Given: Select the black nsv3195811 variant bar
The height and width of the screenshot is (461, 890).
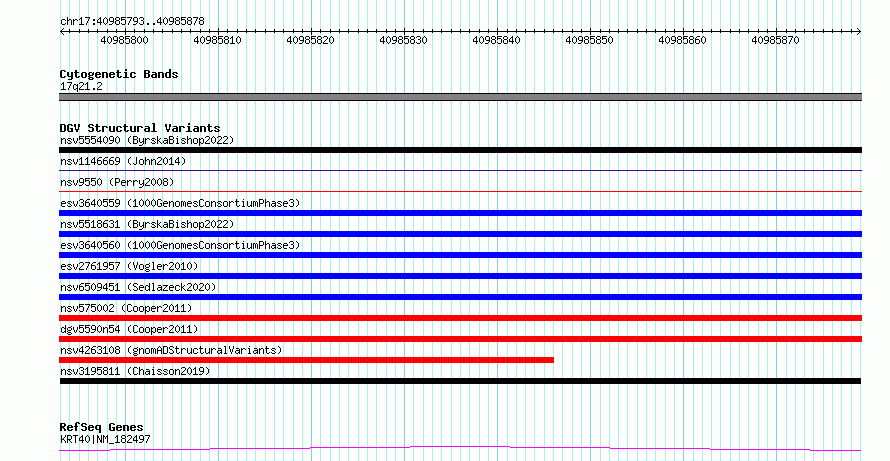Looking at the screenshot, I should pyautogui.click(x=460, y=381).
